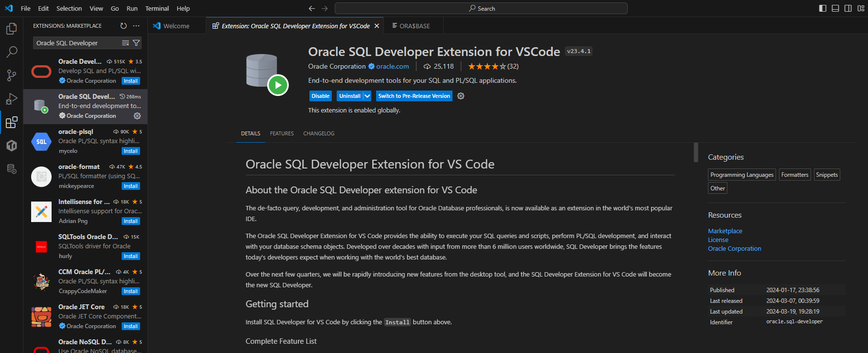Open the SQL Developer database view icon
The height and width of the screenshot is (353, 868).
pos(12,169)
